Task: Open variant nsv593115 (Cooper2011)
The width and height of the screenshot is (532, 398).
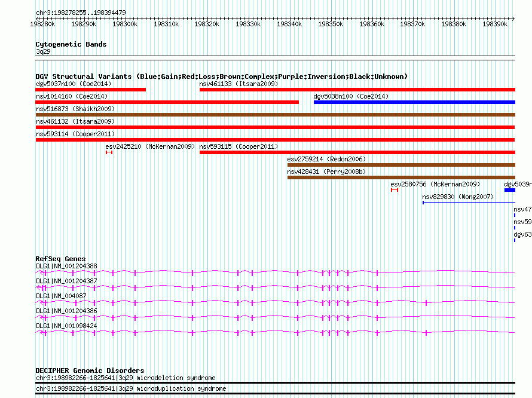Action: pyautogui.click(x=357, y=152)
